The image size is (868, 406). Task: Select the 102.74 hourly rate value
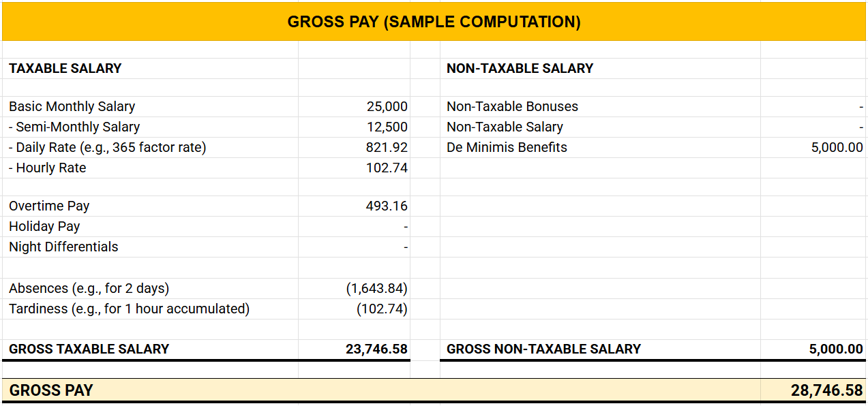[x=387, y=168]
